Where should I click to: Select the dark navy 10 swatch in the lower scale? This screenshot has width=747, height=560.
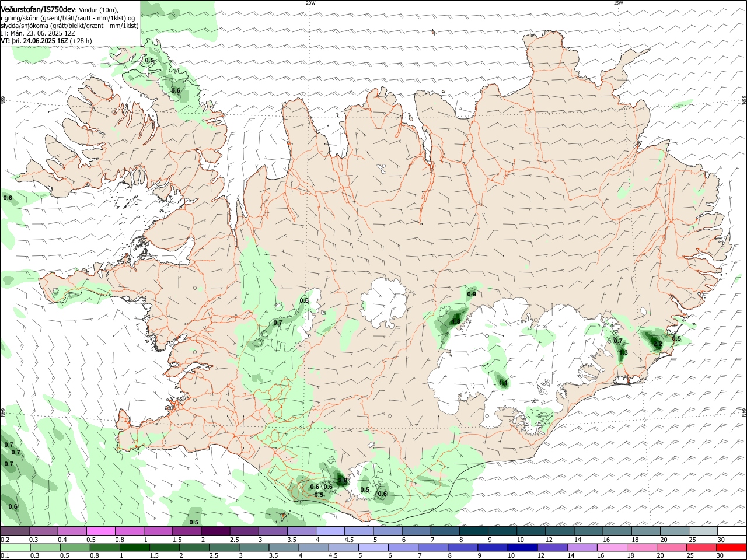(x=522, y=547)
